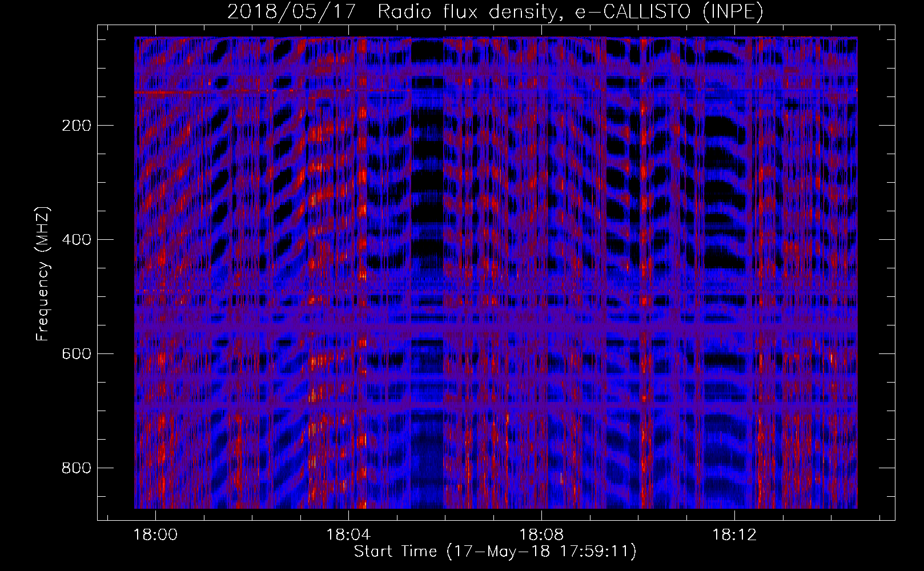Click the "Frequency (MHZ)" axis label
Screen dimensions: 924x571
[x=43, y=274]
